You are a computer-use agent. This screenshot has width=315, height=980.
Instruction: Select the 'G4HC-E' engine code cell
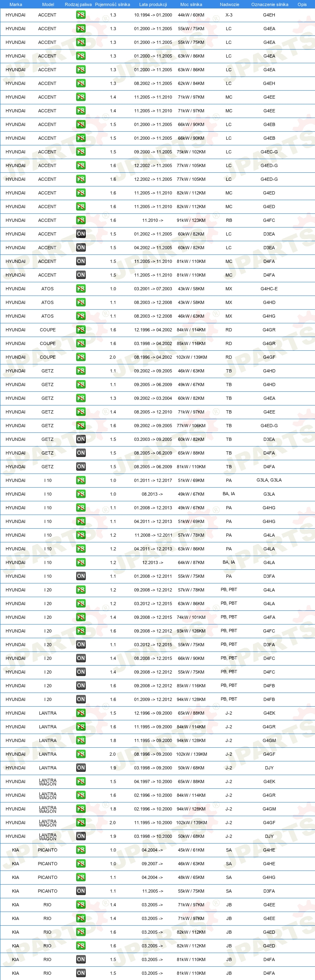click(x=269, y=289)
